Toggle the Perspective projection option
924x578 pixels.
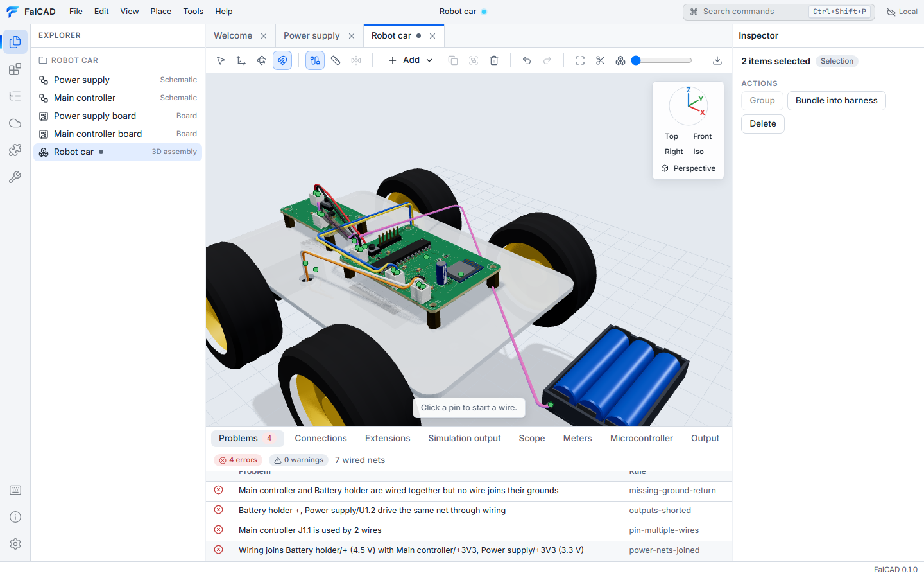tap(688, 168)
